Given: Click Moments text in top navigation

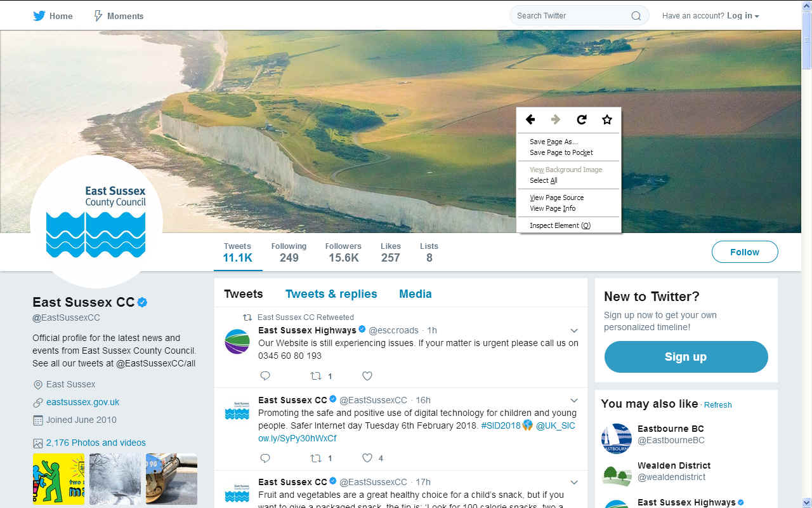Looking at the screenshot, I should pos(126,16).
